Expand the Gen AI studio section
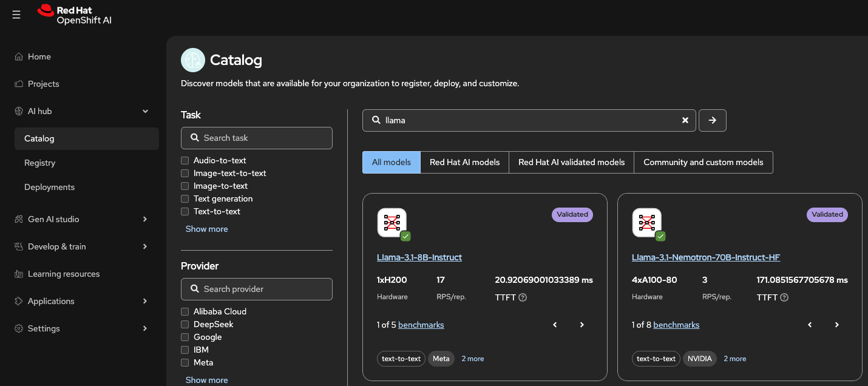Image resolution: width=868 pixels, height=386 pixels. pyautogui.click(x=145, y=219)
